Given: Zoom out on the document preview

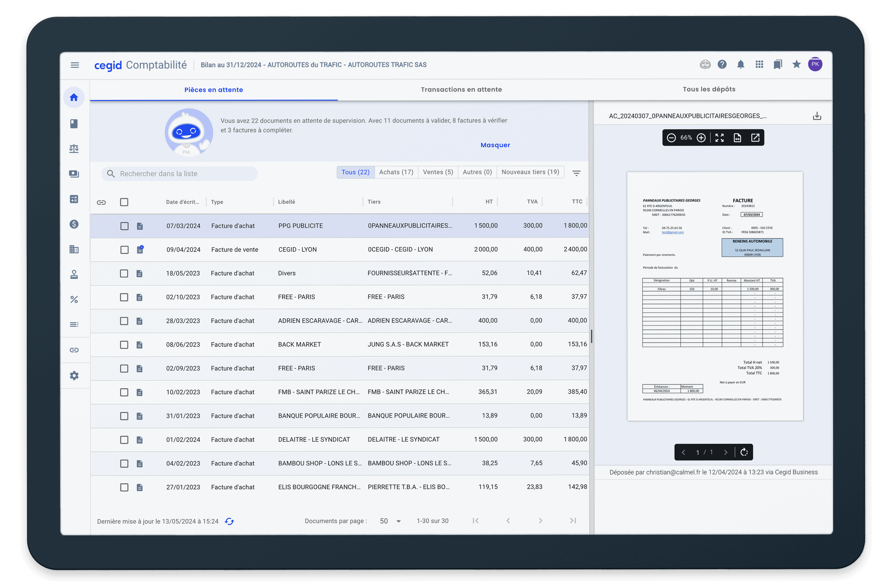Looking at the screenshot, I should click(x=671, y=138).
